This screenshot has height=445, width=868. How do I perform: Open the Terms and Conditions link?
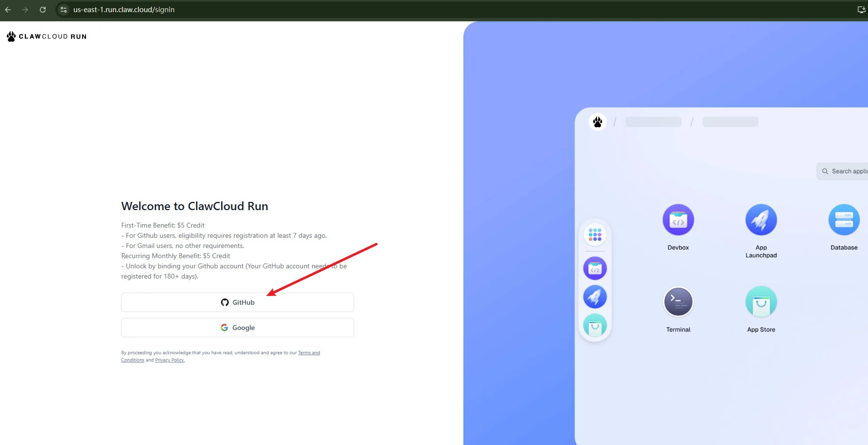308,353
